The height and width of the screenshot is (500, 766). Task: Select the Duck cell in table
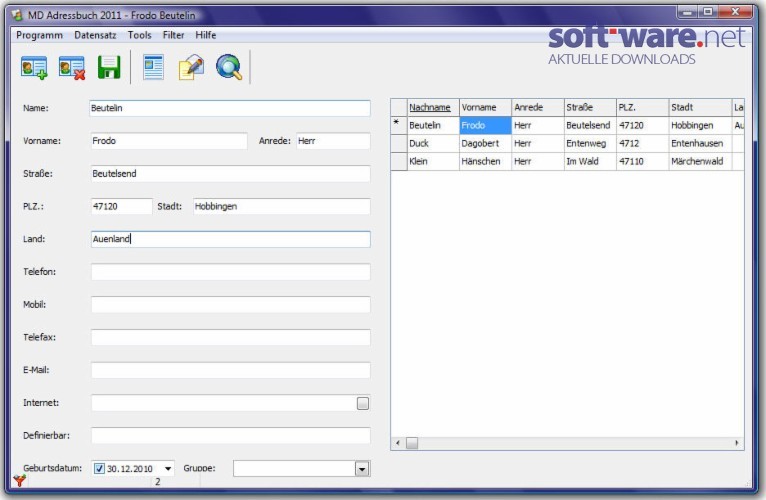pyautogui.click(x=433, y=144)
